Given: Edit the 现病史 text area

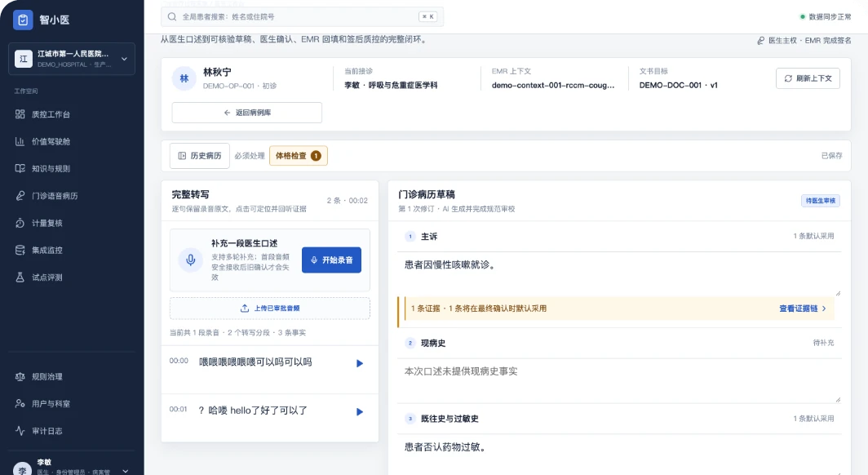Looking at the screenshot, I should [x=619, y=381].
